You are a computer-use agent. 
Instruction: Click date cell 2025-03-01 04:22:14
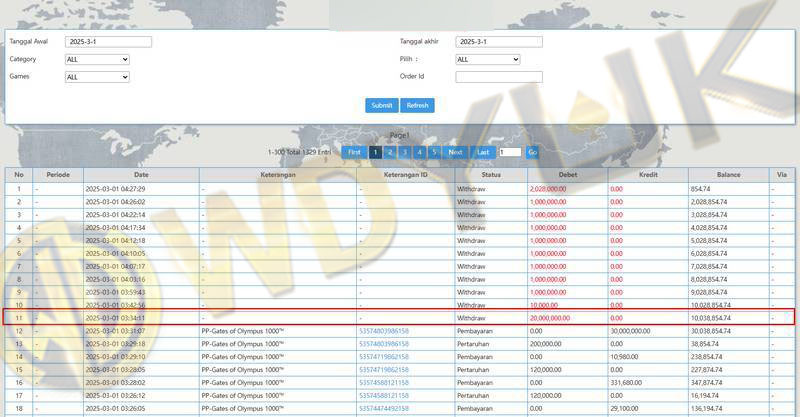tap(115, 215)
